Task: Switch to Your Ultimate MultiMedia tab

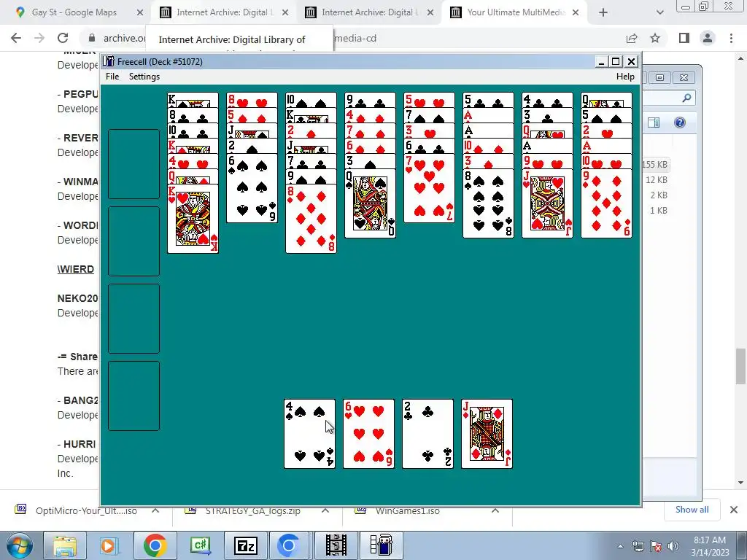Action: 516,12
